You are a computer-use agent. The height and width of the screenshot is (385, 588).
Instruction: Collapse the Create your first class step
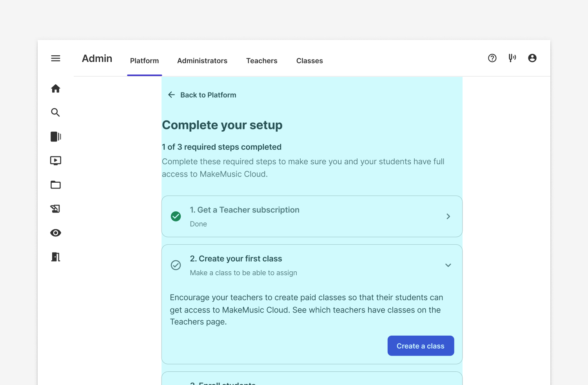tap(448, 265)
